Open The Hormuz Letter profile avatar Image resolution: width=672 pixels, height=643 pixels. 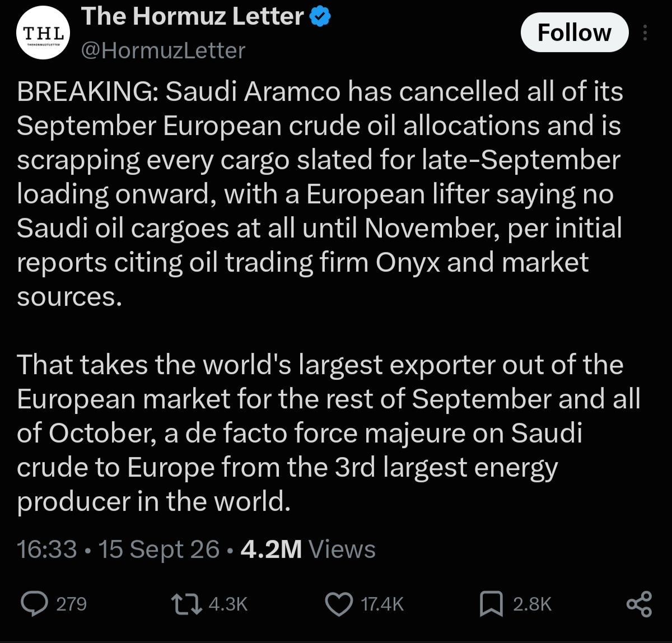[x=43, y=33]
